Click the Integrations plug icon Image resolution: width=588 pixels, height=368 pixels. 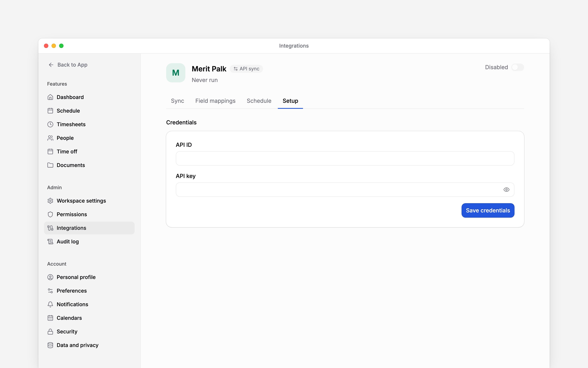coord(50,228)
